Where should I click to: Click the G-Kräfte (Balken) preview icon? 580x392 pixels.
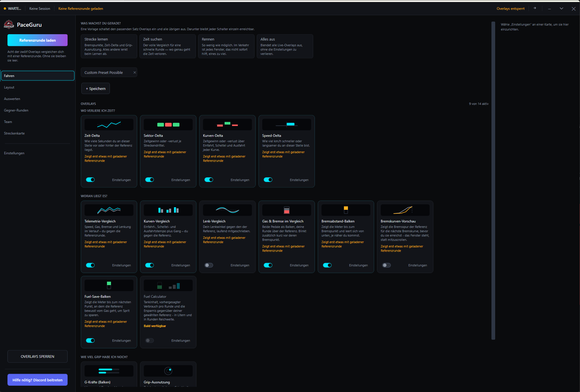pos(109,371)
